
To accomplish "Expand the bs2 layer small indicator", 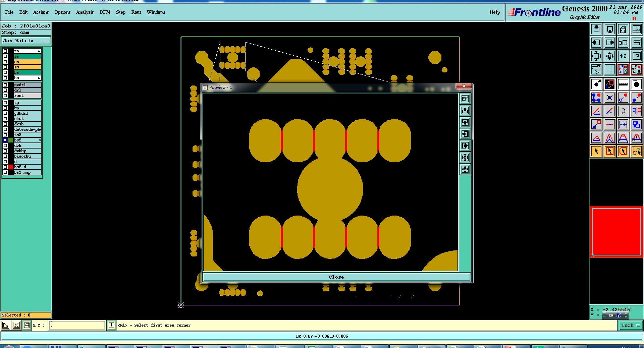I will point(40,140).
